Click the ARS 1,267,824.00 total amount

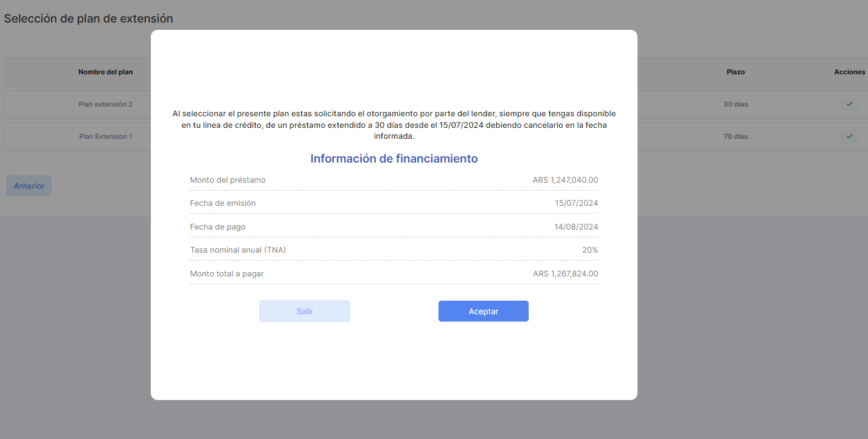565,273
